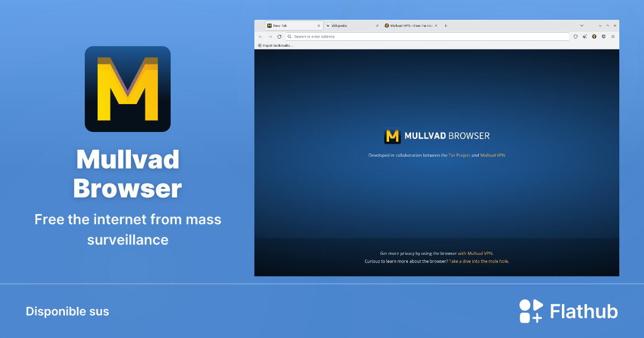Activate the New Identity broom icon

coord(584,36)
